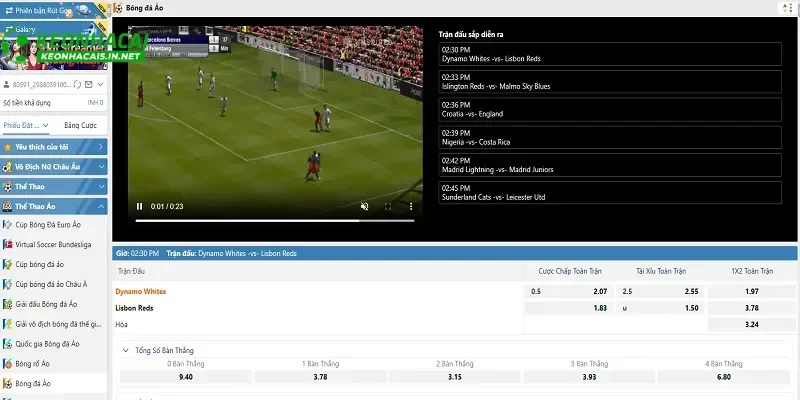Collapse the Tổng Số Bàn Thắng market
This screenshot has width=800, height=400.
point(125,350)
